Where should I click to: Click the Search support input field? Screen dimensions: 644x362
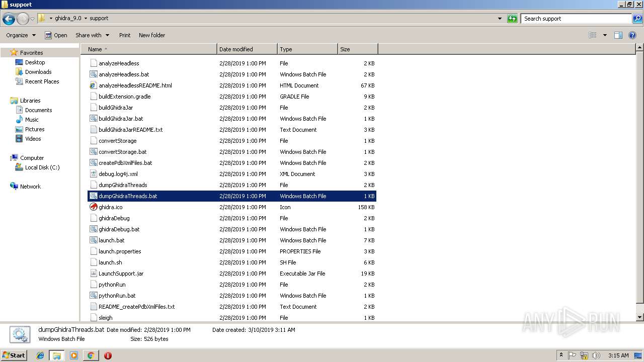coord(576,19)
